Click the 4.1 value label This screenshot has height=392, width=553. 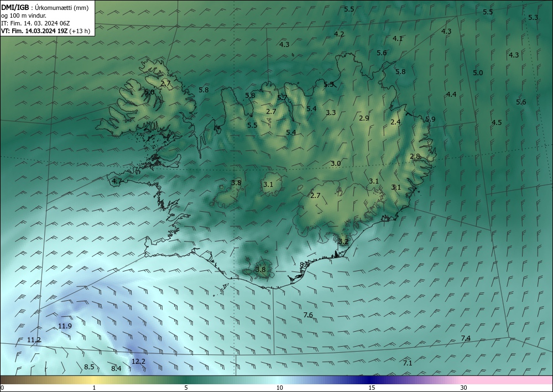tap(398, 39)
